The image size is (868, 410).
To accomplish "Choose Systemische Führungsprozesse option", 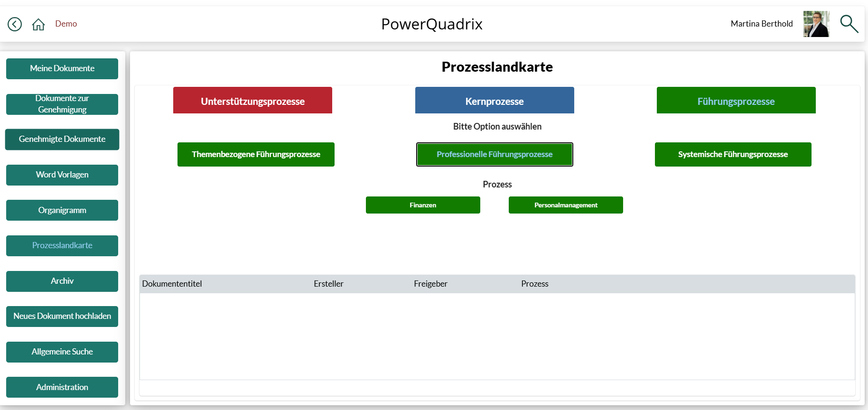I will coord(733,155).
